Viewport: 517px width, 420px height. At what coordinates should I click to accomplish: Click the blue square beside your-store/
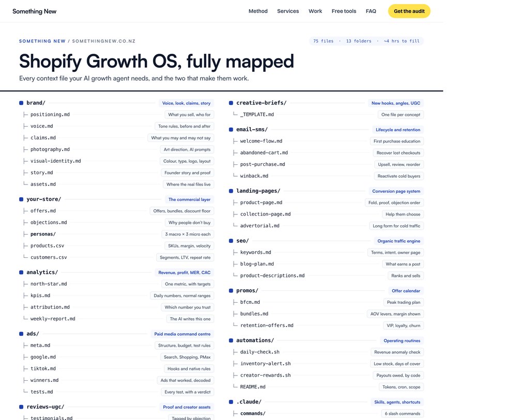pyautogui.click(x=21, y=199)
